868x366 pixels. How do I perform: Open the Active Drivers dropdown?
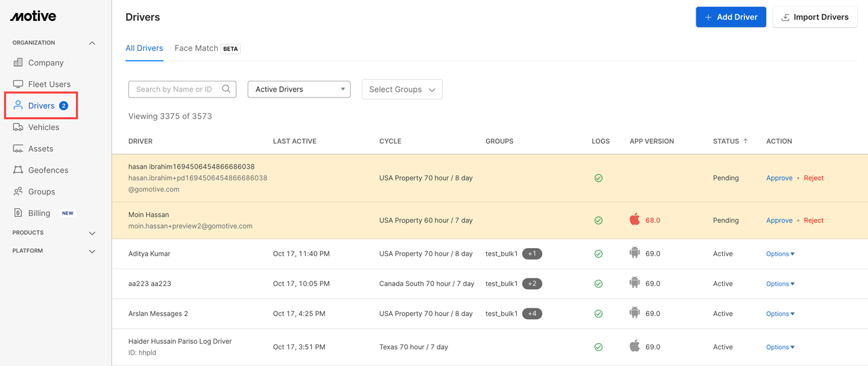click(x=298, y=89)
